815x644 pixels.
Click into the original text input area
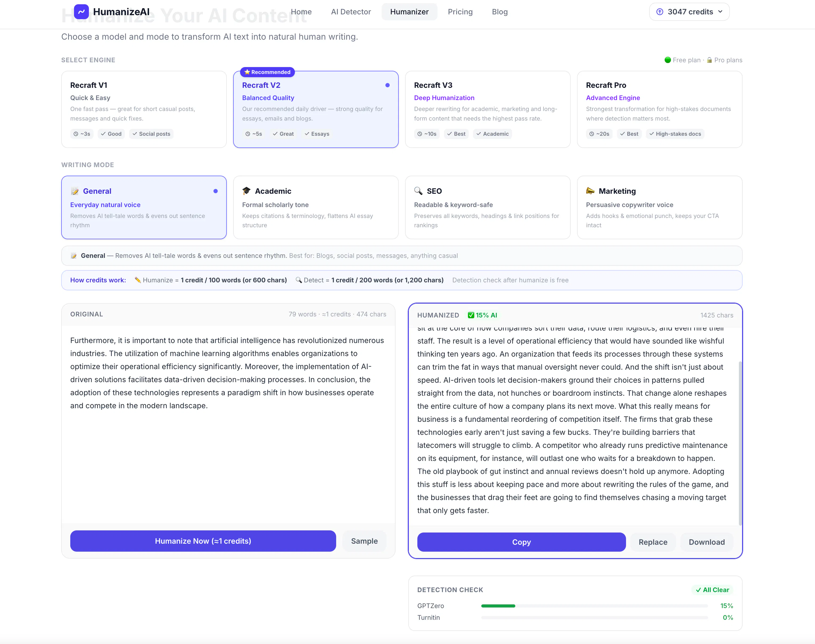(x=228, y=424)
